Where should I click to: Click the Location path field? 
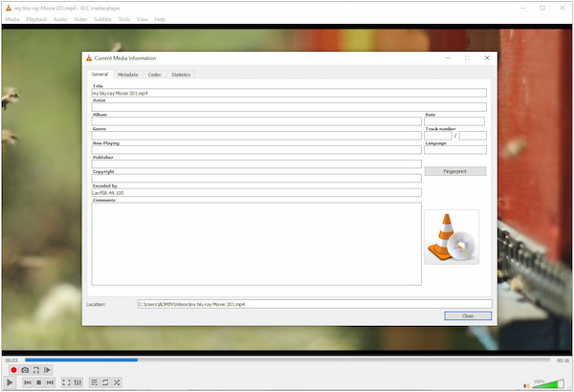click(x=315, y=304)
